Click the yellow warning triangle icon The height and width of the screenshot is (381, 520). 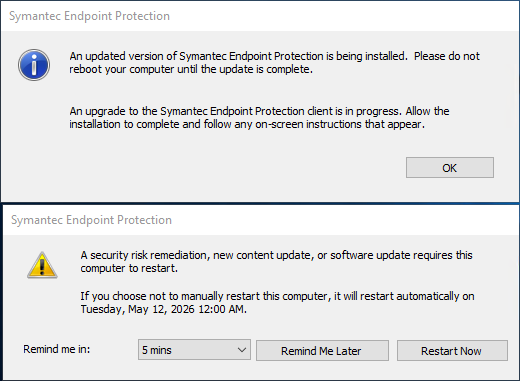click(42, 265)
